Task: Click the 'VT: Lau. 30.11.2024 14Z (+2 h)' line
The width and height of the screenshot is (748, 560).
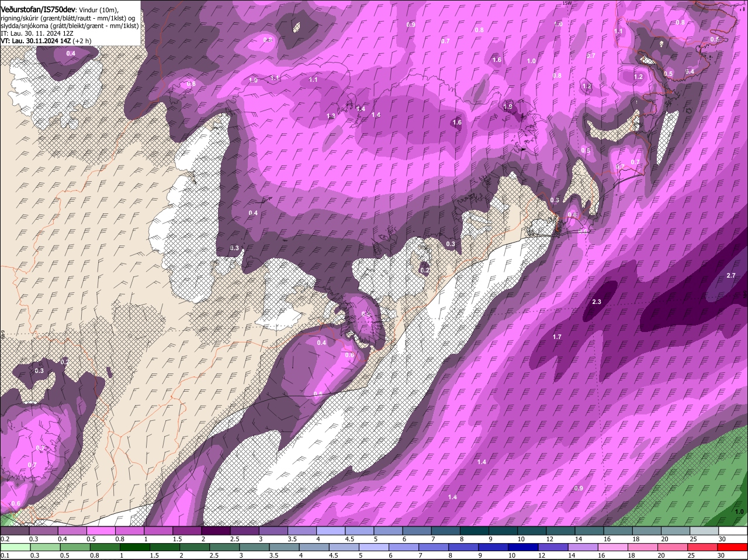Action: pyautogui.click(x=46, y=41)
